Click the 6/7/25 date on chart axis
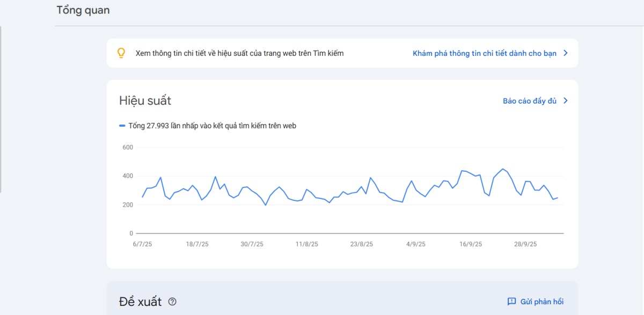 tap(142, 244)
